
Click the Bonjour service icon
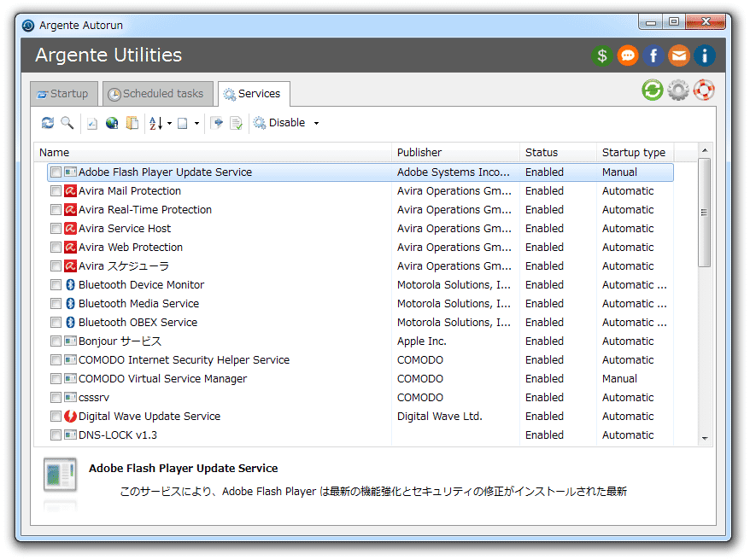[70, 341]
